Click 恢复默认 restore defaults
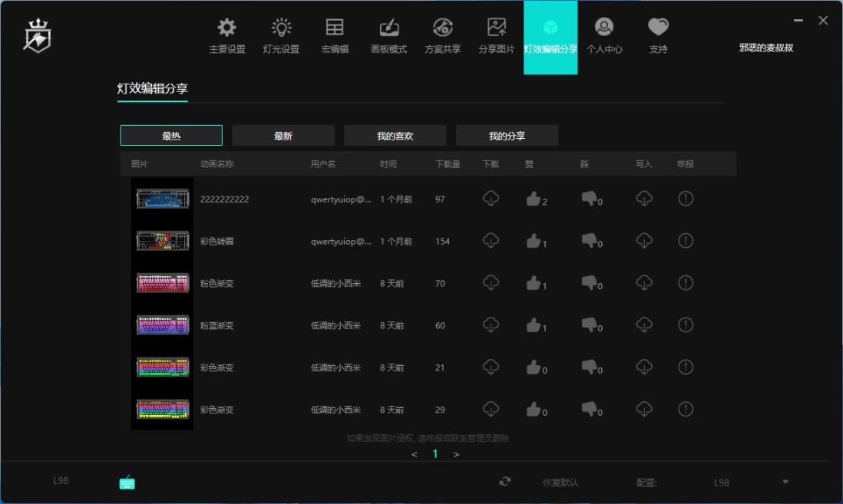The width and height of the screenshot is (843, 504). (x=560, y=483)
